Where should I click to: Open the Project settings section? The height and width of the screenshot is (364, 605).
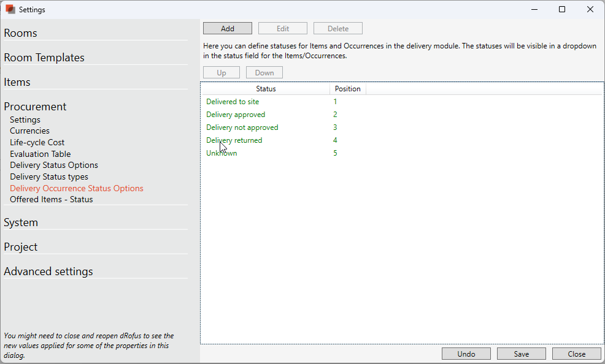click(21, 247)
